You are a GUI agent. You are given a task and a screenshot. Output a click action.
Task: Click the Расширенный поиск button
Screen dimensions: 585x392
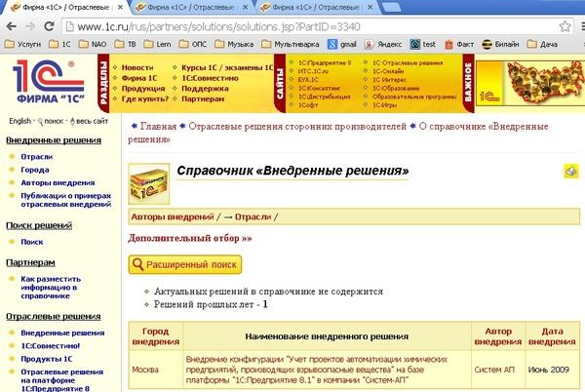[184, 264]
